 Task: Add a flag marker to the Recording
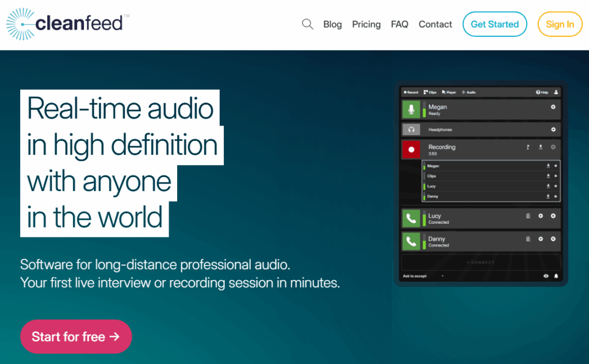[x=528, y=147]
